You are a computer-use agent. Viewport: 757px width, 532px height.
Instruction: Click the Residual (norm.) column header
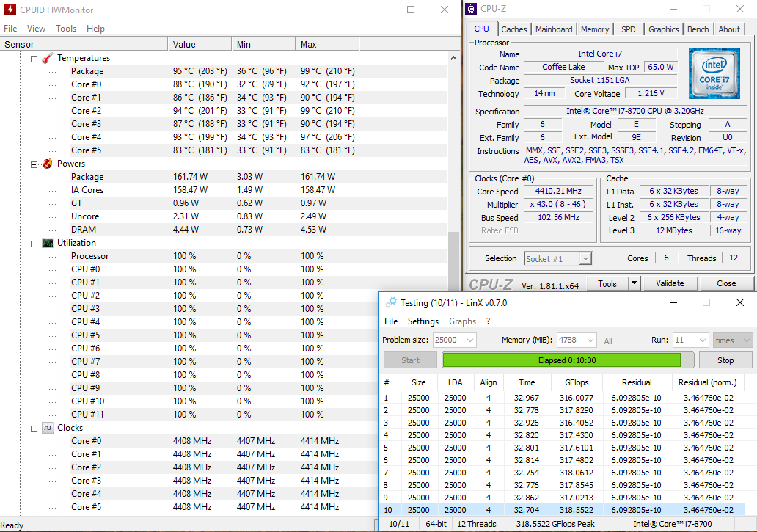[x=708, y=382]
